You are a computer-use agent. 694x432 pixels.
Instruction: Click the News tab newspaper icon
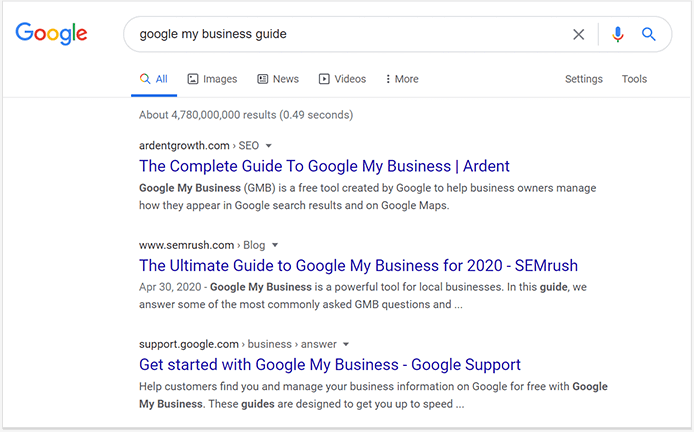(262, 79)
